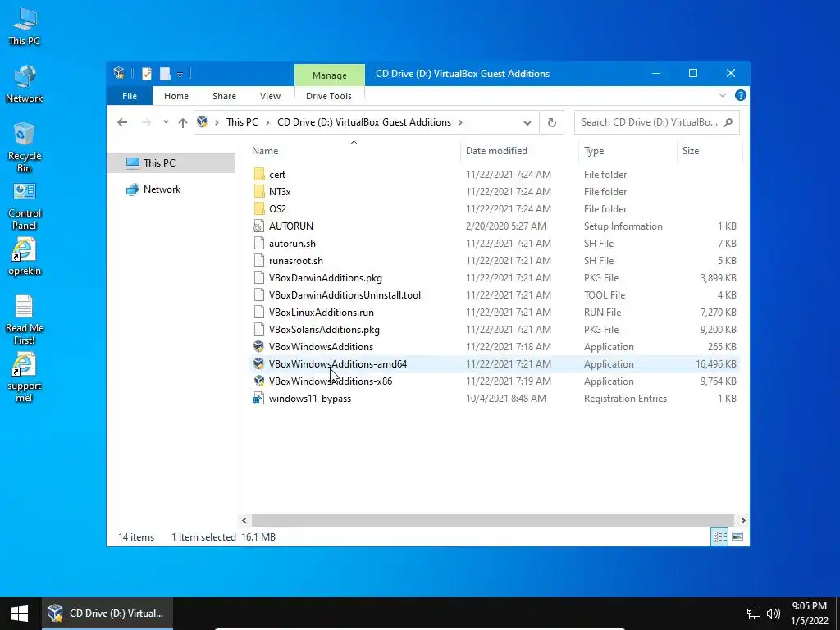Open the Recycle Bin desktop icon

point(24,148)
